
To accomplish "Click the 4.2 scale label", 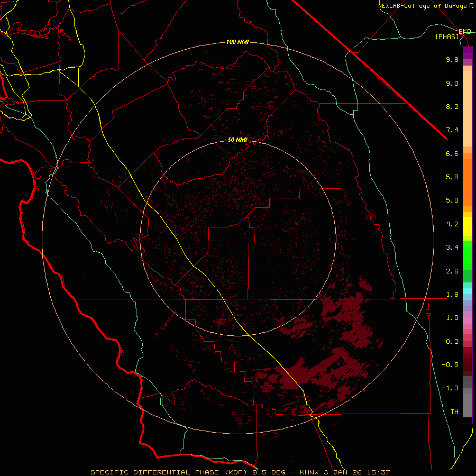I will [452, 224].
